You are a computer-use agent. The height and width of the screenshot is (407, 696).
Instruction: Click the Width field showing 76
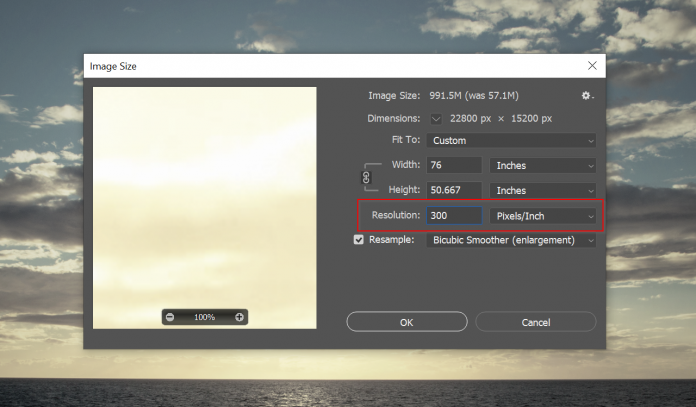pos(454,165)
